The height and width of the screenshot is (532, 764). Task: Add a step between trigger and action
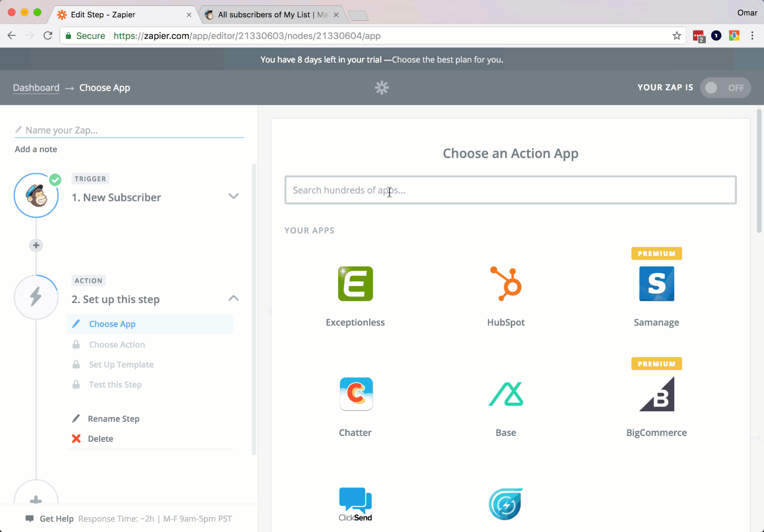point(36,245)
